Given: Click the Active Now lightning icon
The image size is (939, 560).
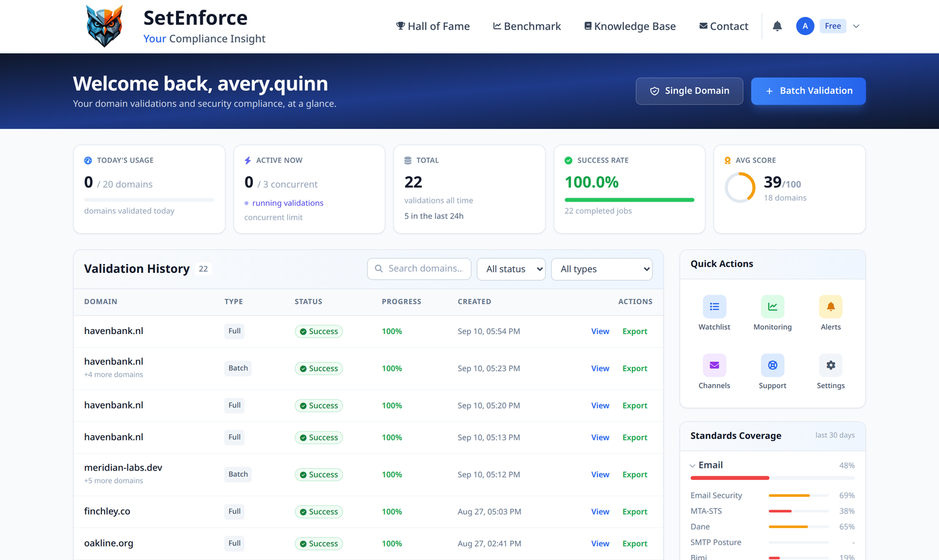Looking at the screenshot, I should 248,161.
